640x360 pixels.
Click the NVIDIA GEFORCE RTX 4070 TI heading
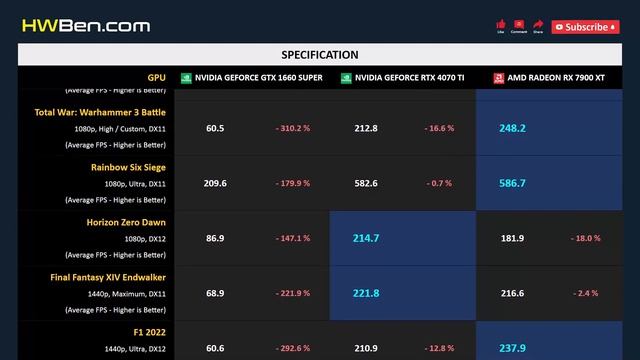click(x=409, y=78)
